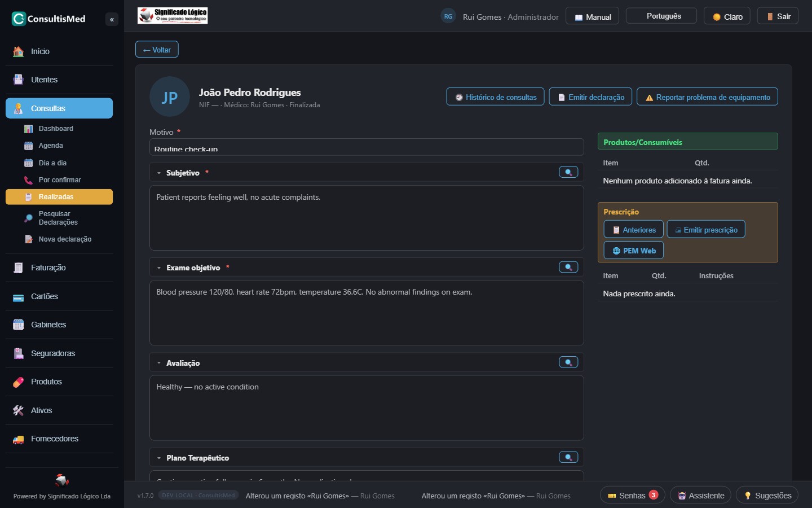Open search in the Exame objetivo section
Screen dimensions: 812x508
coord(568,267)
